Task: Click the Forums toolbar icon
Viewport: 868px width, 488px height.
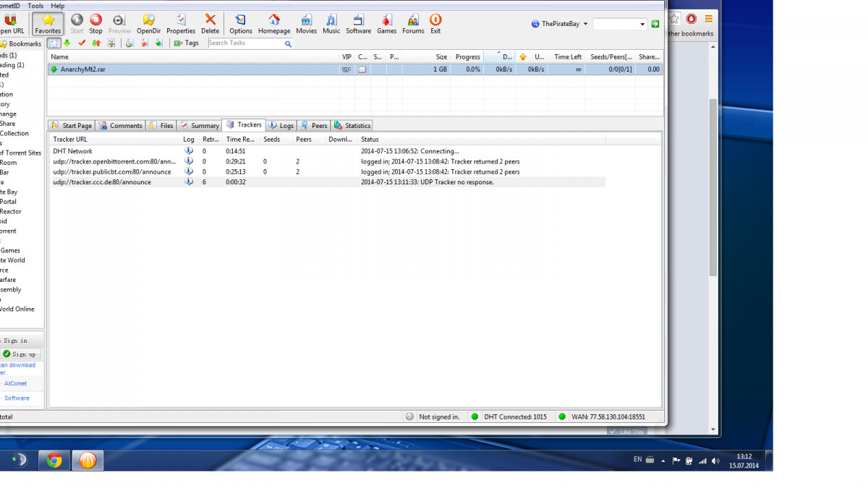Action: tap(413, 23)
